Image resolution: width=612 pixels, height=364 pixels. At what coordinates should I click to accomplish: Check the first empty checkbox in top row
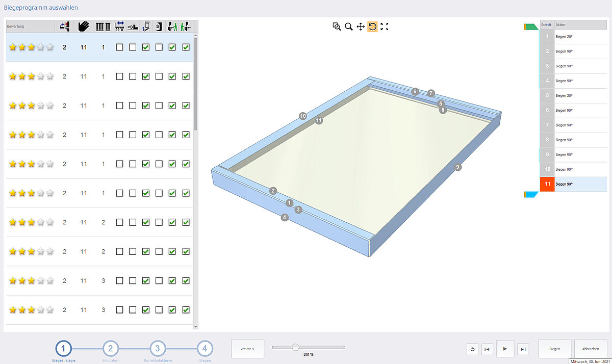coord(120,47)
